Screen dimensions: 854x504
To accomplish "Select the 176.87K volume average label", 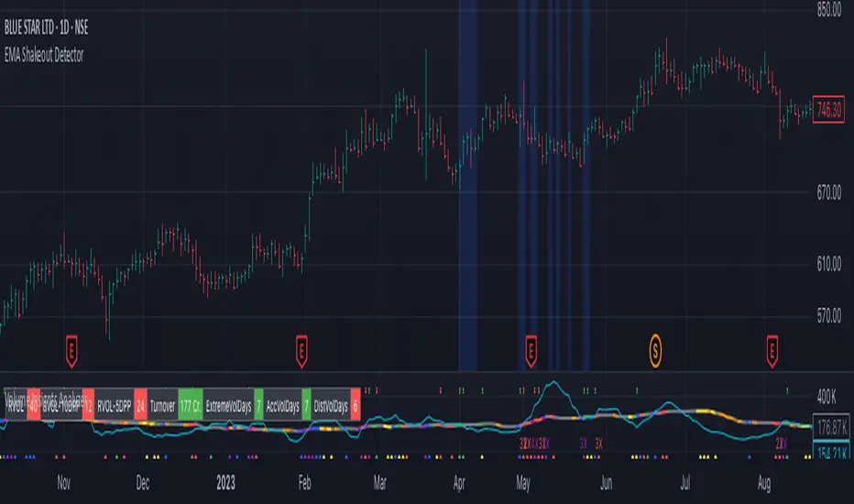I will coord(831,427).
